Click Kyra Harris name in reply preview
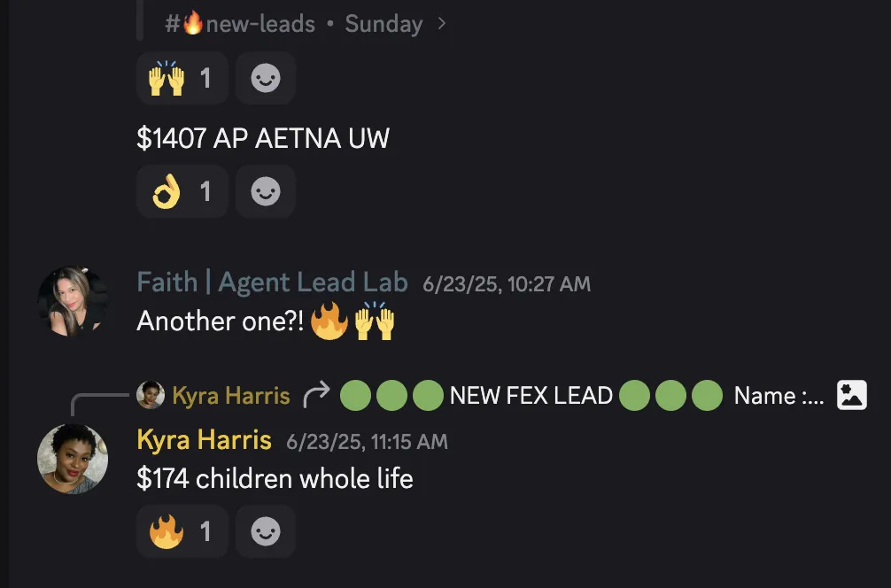Image resolution: width=891 pixels, height=588 pixels. [231, 396]
